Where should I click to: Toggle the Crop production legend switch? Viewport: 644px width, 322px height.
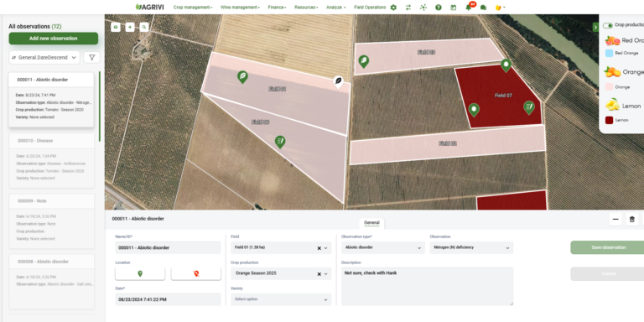pyautogui.click(x=608, y=25)
